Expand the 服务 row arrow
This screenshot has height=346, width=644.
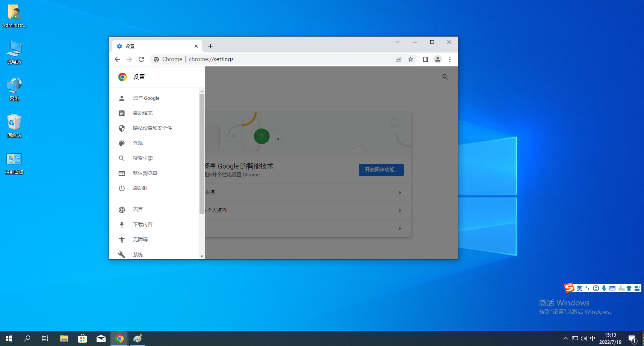click(400, 193)
